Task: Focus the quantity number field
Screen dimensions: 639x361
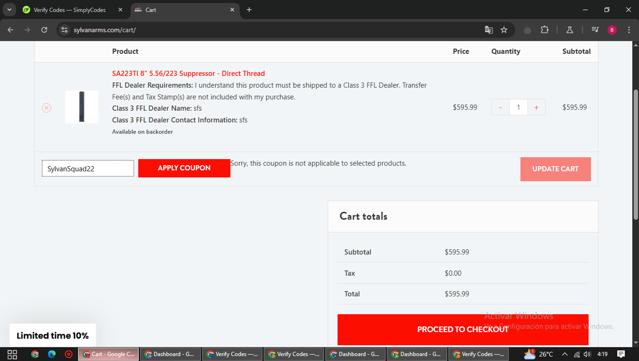Action: [x=518, y=107]
